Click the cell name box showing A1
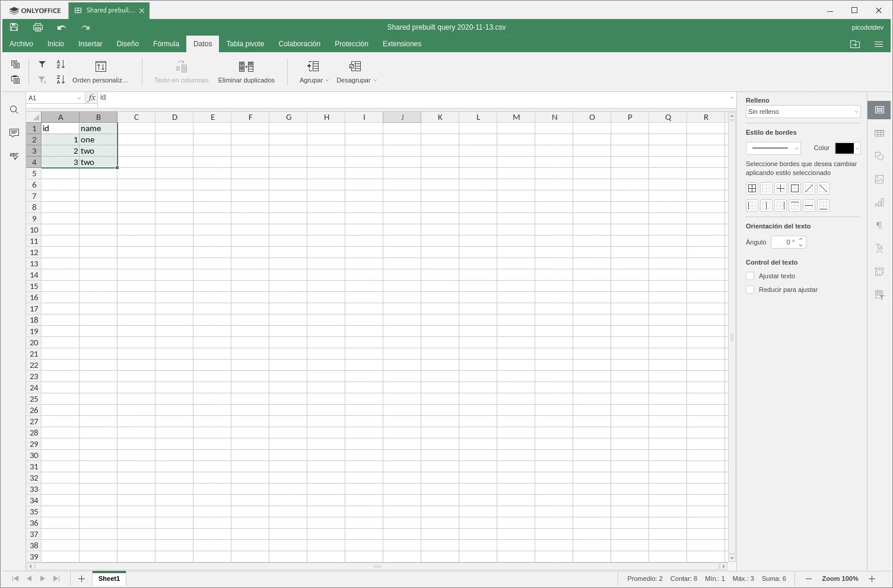Image resolution: width=893 pixels, height=588 pixels. point(53,98)
